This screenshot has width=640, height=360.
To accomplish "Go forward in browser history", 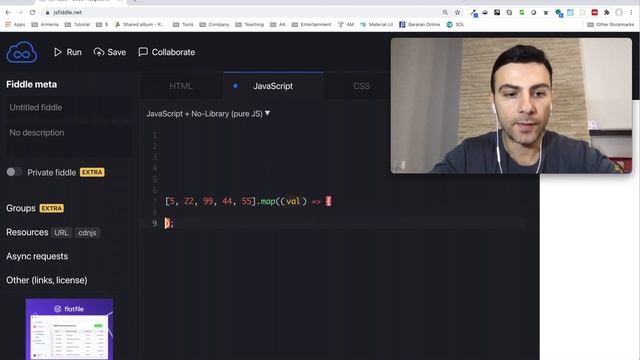I will click(x=20, y=12).
